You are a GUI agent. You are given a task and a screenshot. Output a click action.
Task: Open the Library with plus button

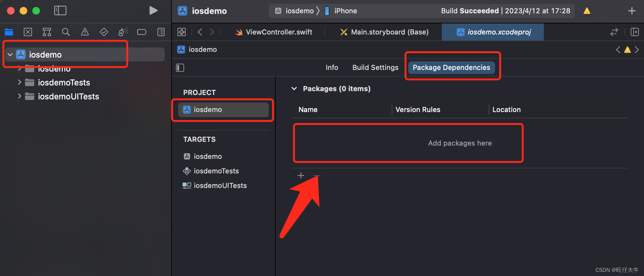pos(632,11)
